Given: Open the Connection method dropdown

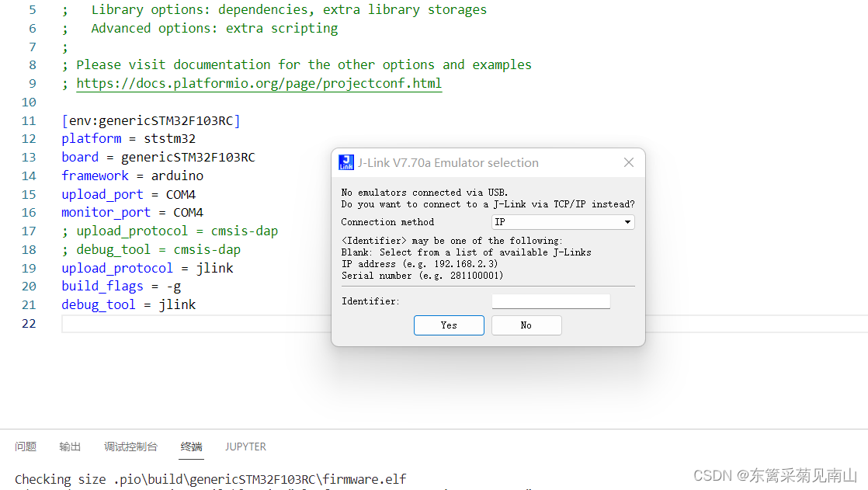Looking at the screenshot, I should click(562, 221).
